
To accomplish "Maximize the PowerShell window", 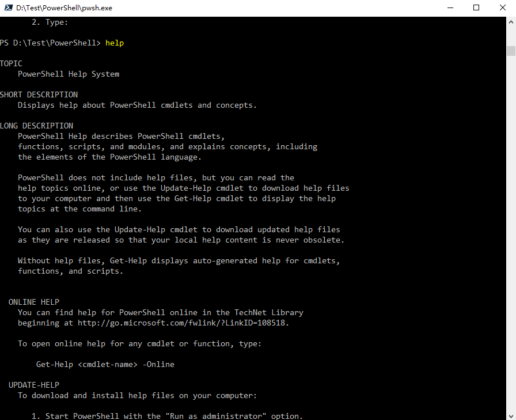I will (476, 7).
